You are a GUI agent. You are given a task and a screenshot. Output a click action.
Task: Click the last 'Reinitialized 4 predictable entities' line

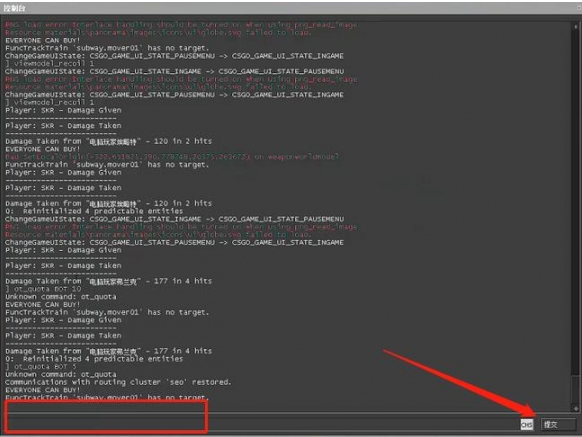pos(94,359)
